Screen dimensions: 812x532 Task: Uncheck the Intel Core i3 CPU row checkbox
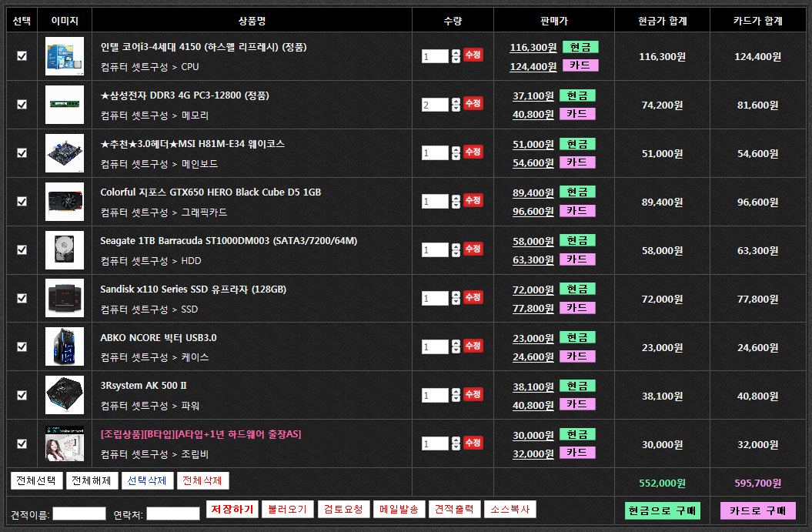pyautogui.click(x=22, y=56)
